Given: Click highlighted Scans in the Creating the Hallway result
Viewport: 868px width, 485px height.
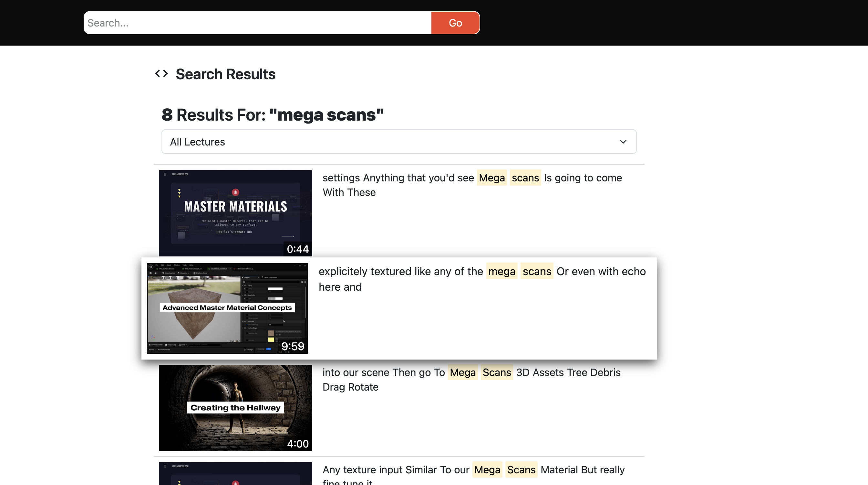Looking at the screenshot, I should coord(496,372).
